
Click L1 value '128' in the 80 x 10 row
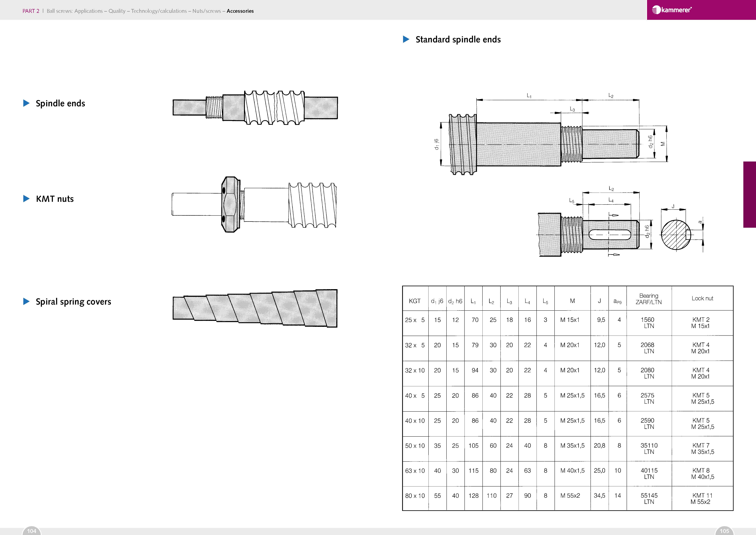(x=473, y=496)
